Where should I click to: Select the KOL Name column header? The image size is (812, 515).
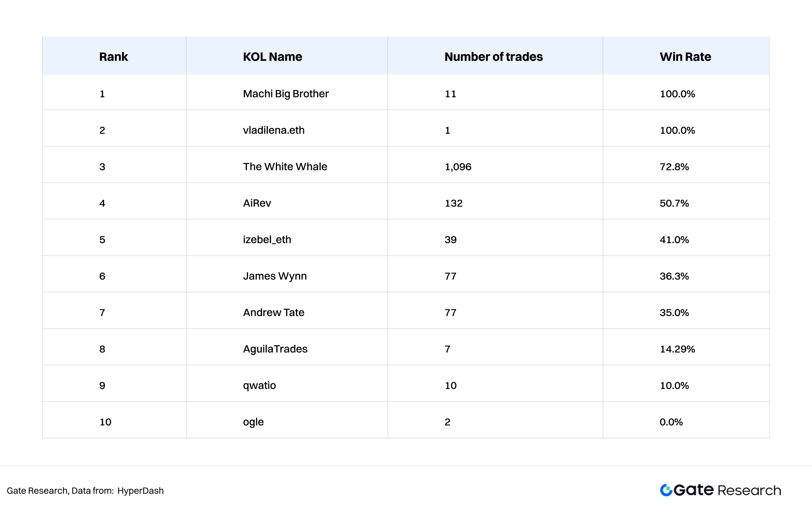(272, 57)
